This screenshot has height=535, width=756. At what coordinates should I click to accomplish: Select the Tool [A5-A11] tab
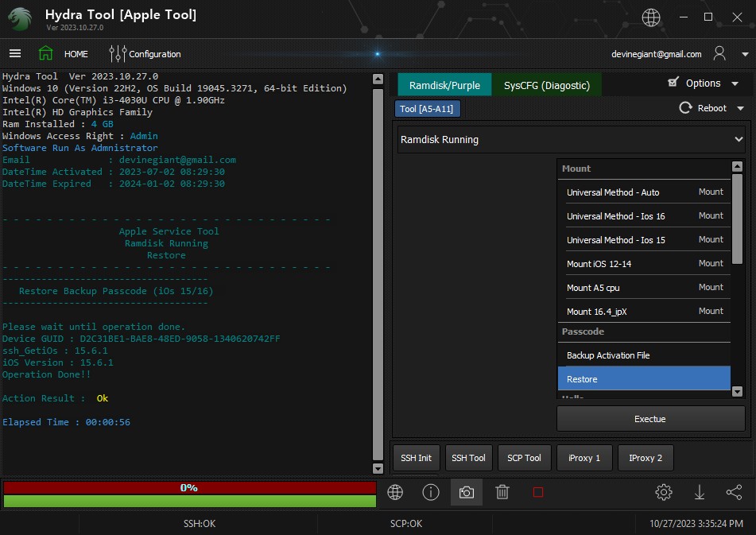[x=427, y=109]
